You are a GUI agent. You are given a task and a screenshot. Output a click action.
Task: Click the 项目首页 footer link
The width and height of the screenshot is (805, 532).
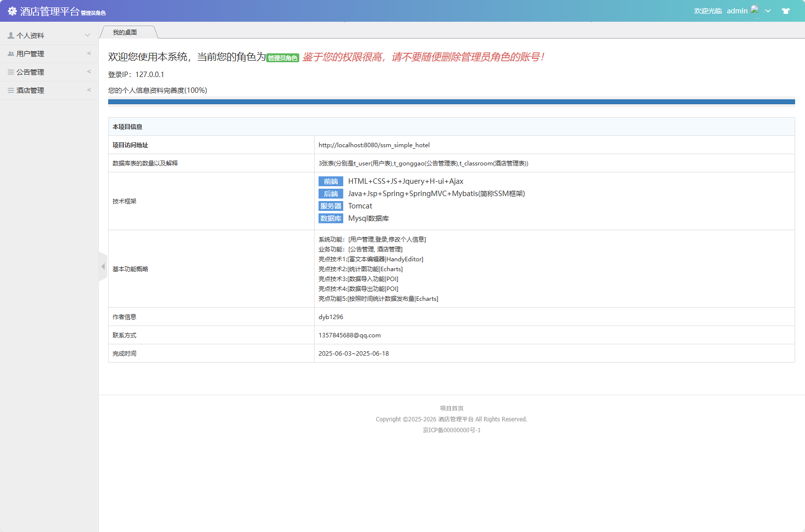point(451,408)
